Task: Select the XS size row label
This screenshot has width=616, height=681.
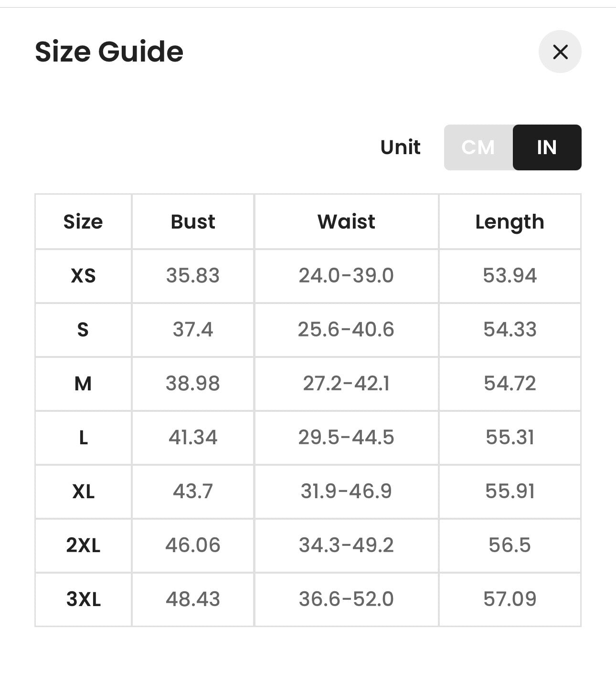Action: tap(83, 276)
